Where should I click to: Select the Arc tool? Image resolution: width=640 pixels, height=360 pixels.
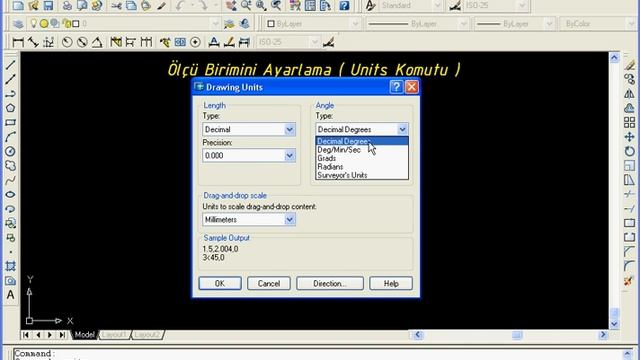11,137
